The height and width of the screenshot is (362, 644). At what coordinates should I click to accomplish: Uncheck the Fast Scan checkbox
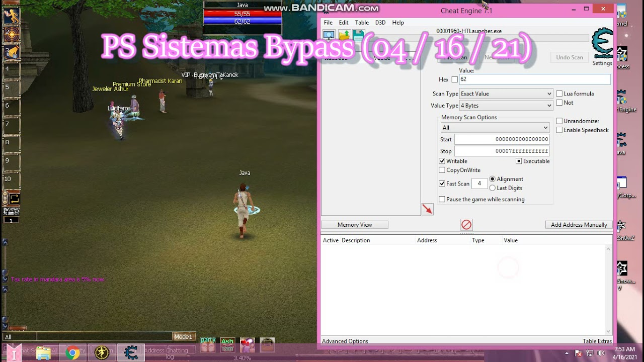click(442, 184)
